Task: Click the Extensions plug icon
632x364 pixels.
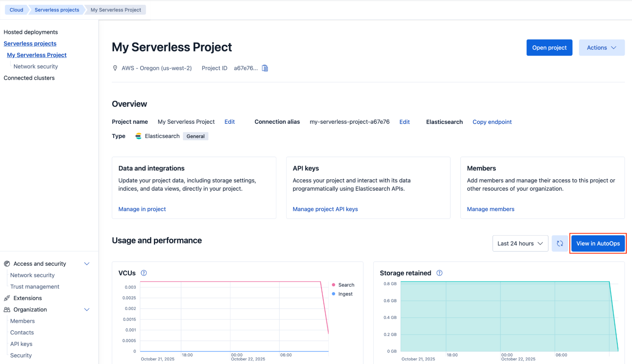Action: click(x=7, y=298)
